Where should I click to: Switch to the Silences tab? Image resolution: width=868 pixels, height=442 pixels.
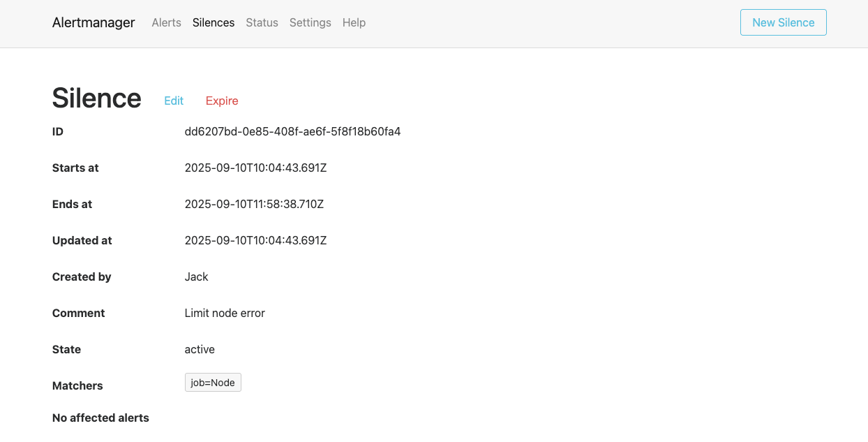(x=214, y=22)
